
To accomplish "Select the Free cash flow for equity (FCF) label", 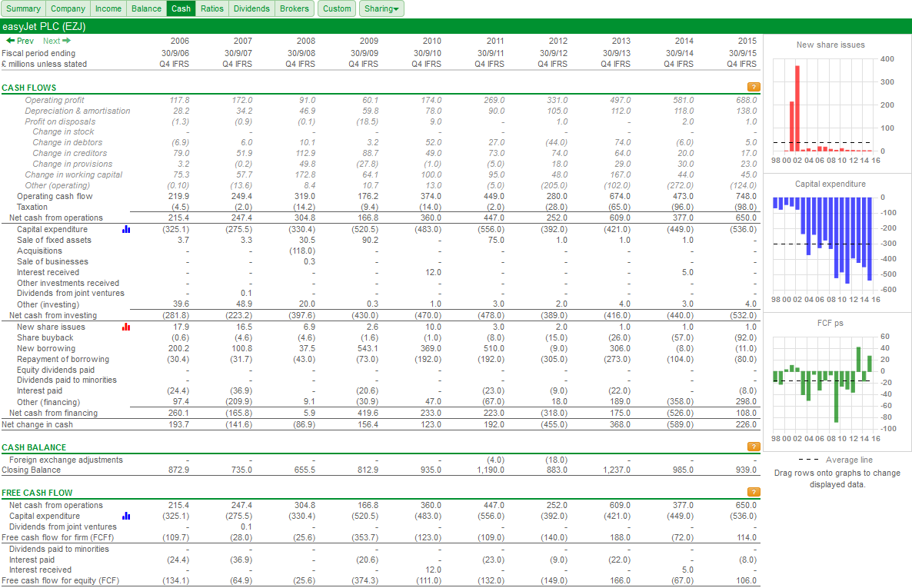I will click(61, 580).
